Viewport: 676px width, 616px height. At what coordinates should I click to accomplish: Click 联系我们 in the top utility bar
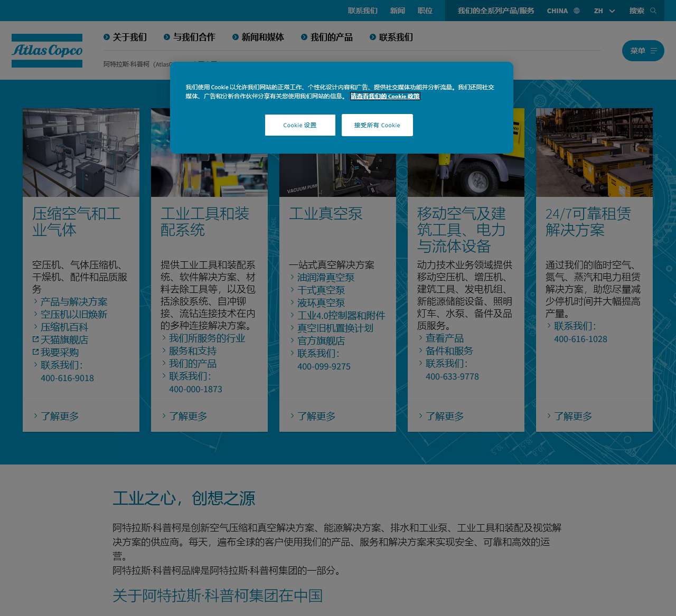click(x=362, y=11)
